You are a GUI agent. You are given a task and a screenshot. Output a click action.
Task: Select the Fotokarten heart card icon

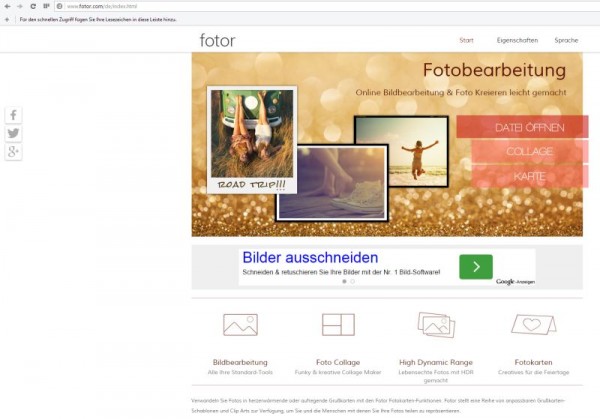[x=533, y=325]
